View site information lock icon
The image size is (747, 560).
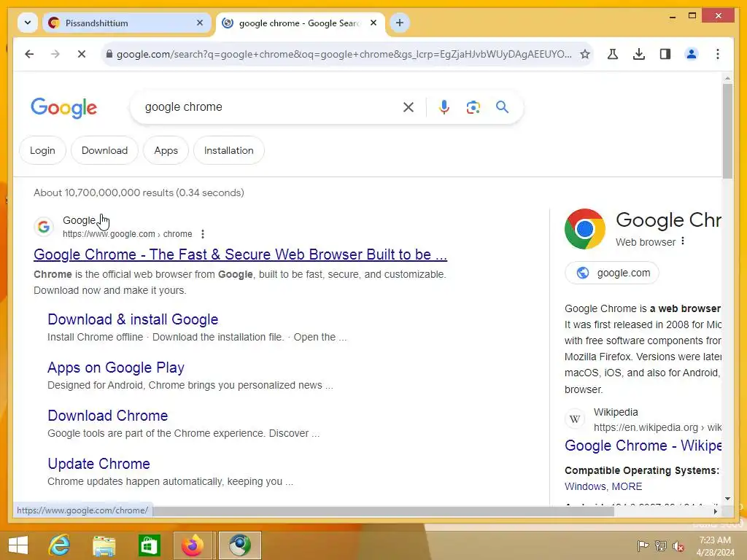pos(109,54)
